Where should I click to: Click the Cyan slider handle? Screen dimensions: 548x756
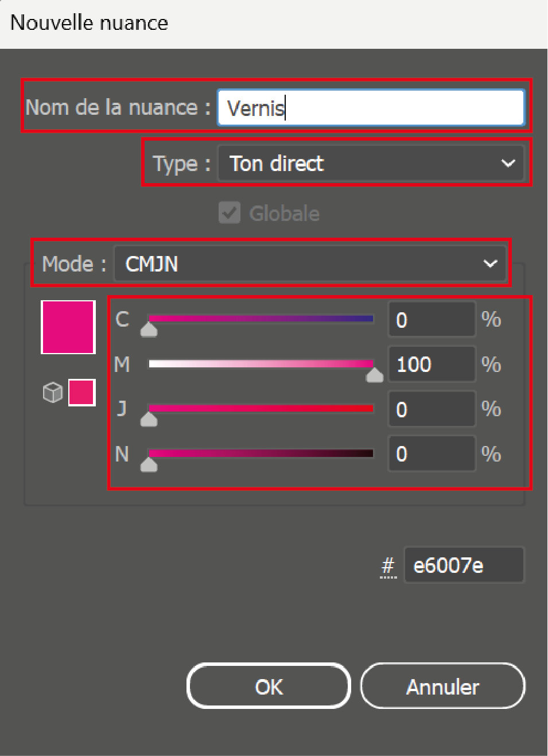[x=149, y=329]
